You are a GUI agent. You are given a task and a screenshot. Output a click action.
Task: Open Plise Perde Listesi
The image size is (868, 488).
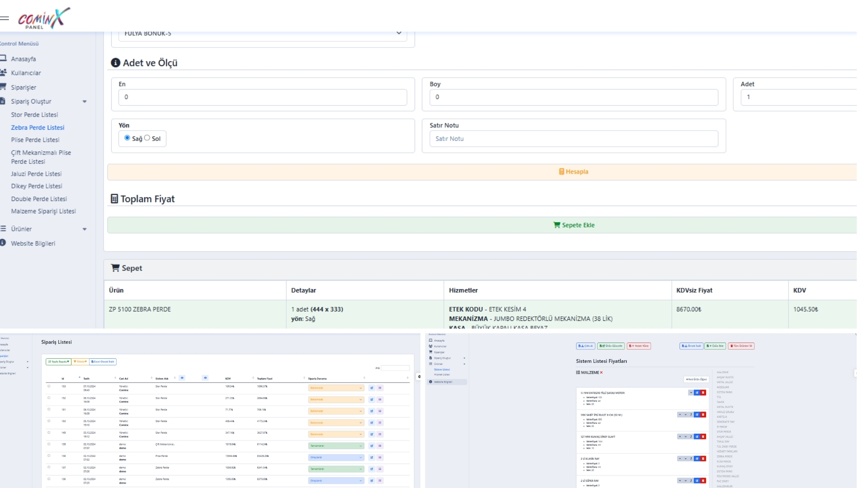pos(35,140)
